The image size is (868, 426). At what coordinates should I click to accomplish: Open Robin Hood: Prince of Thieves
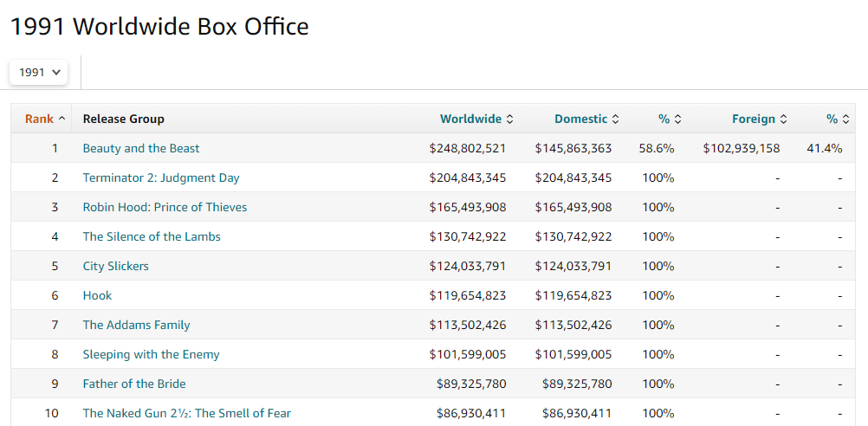tap(165, 207)
